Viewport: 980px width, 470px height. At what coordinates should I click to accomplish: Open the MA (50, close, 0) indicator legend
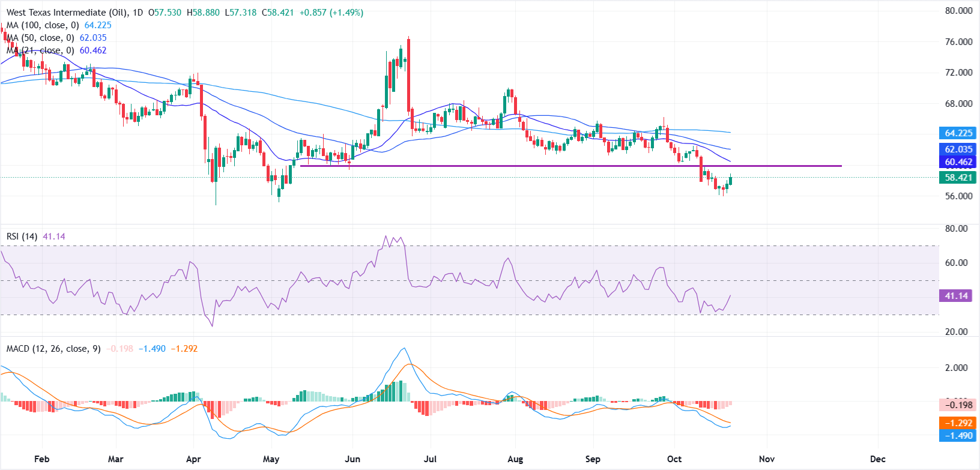click(x=40, y=38)
